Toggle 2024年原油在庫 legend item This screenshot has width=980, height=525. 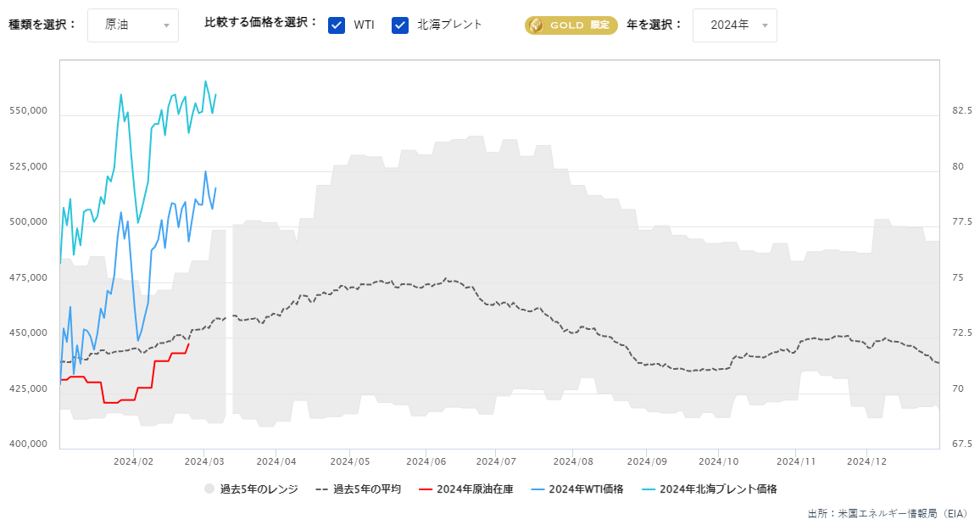point(465,489)
